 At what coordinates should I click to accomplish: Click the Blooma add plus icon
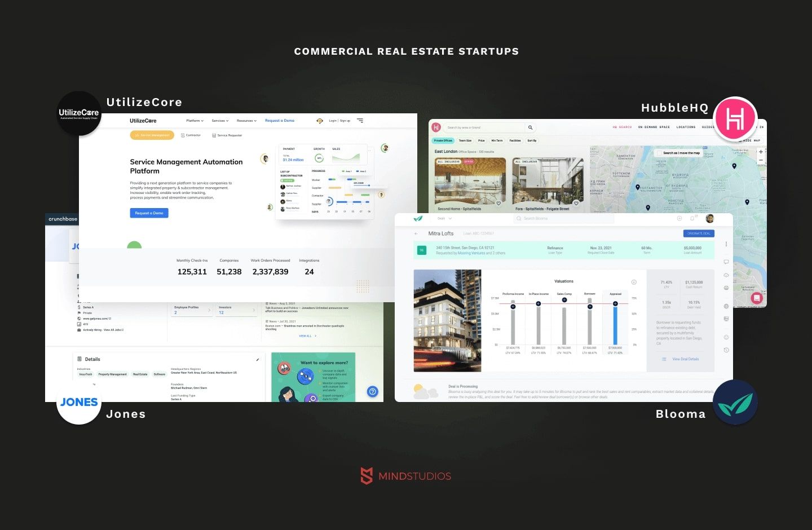coord(679,219)
